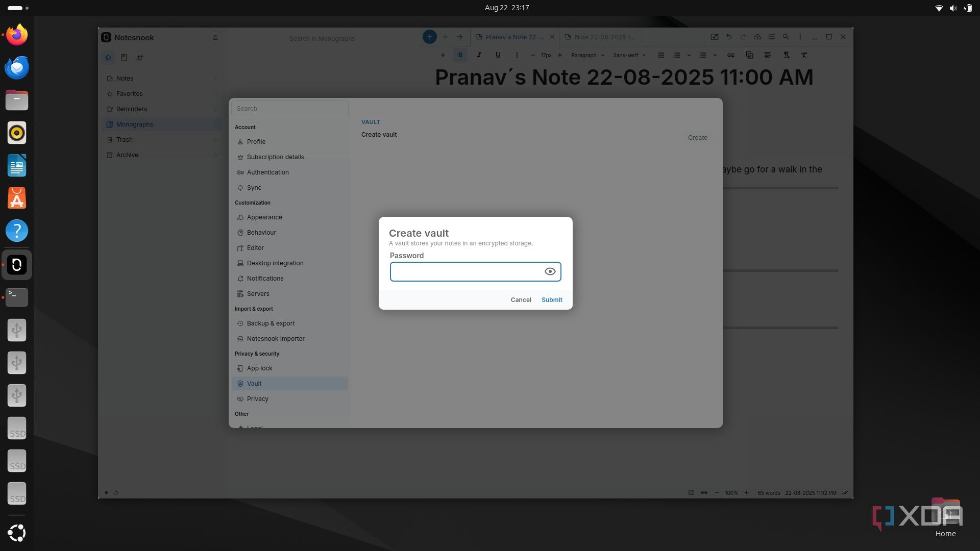Open Firefox from the Ubuntu dock

point(17,35)
